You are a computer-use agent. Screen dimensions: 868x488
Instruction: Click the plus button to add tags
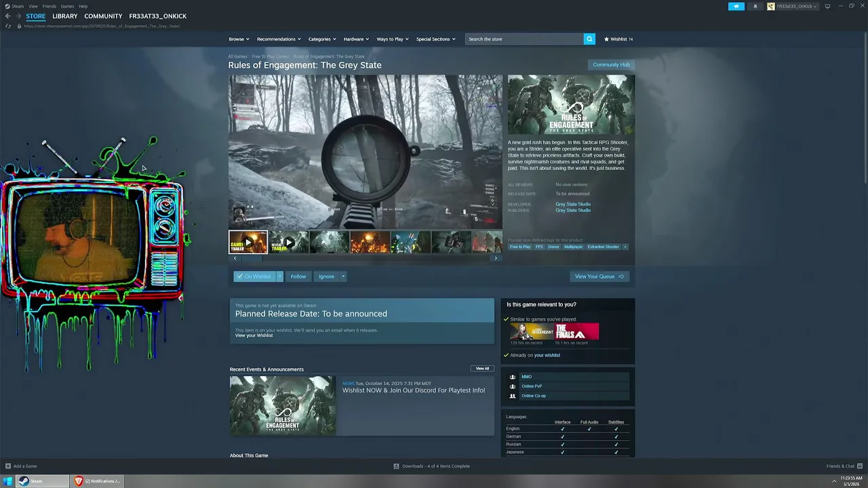click(625, 247)
